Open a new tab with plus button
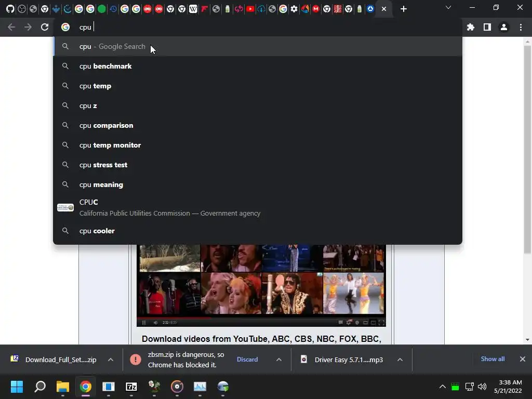The image size is (532, 399). point(403,9)
